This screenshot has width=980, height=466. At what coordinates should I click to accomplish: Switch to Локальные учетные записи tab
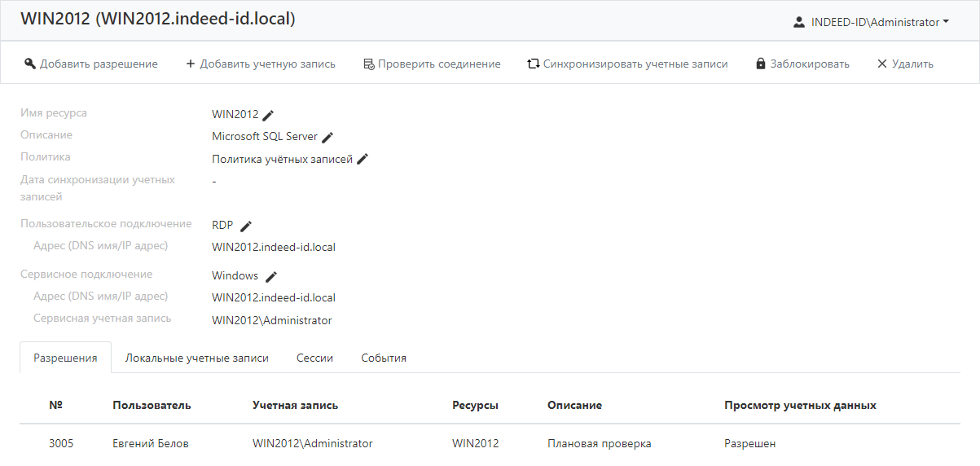click(x=196, y=358)
